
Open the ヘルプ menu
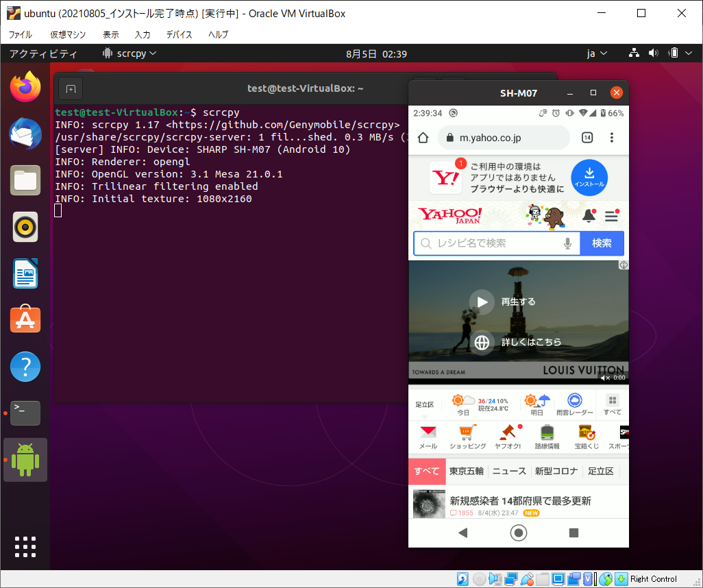tap(219, 34)
